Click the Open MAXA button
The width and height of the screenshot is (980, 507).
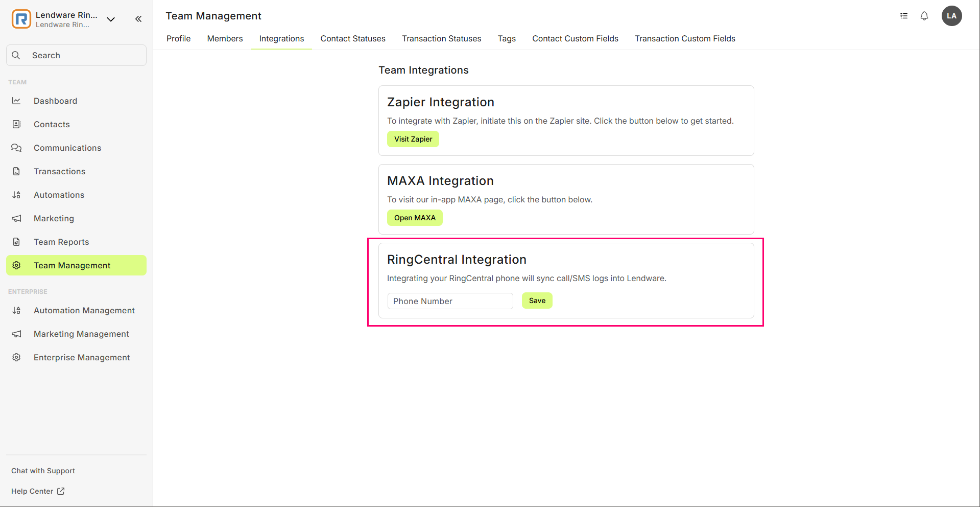point(415,218)
